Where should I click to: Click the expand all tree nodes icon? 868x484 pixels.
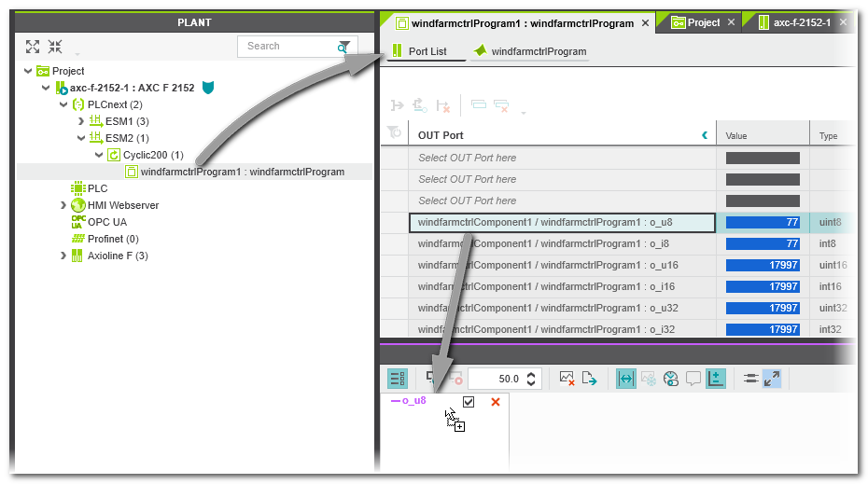pyautogui.click(x=33, y=47)
